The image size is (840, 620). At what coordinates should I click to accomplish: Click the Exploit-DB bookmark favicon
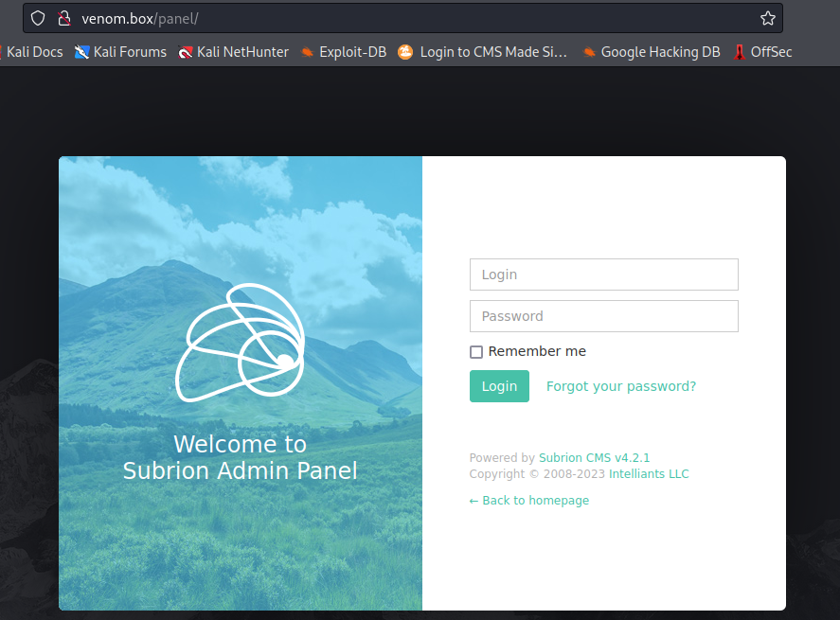[307, 52]
